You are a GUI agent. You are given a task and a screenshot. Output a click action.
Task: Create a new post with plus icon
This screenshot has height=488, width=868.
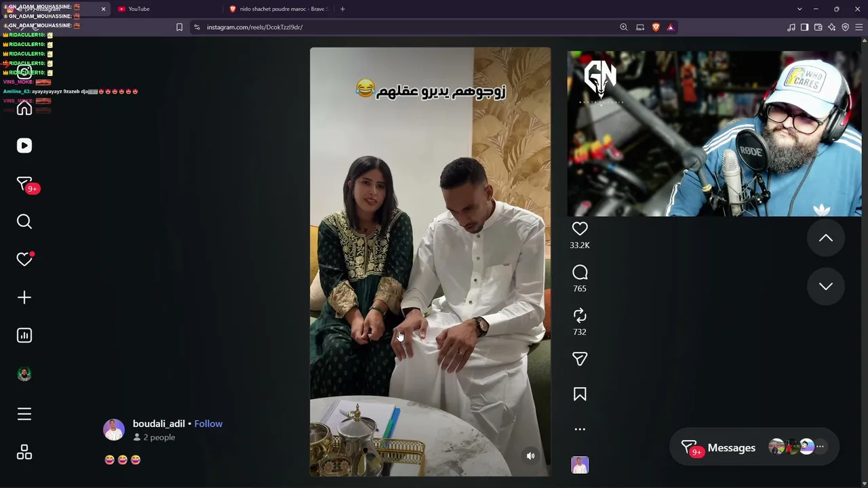(x=24, y=298)
